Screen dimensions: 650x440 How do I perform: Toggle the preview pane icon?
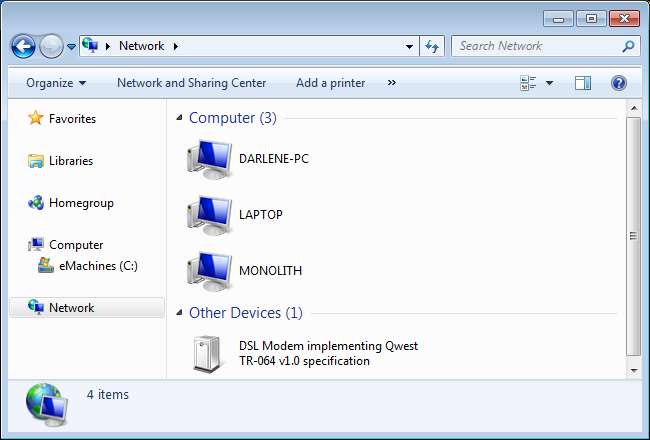583,83
